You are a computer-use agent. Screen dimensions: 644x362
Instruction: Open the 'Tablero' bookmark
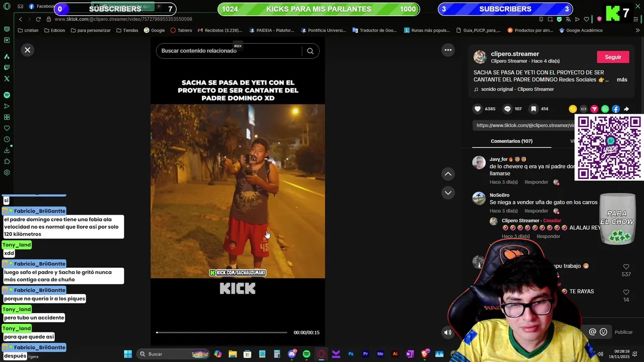tap(181, 30)
